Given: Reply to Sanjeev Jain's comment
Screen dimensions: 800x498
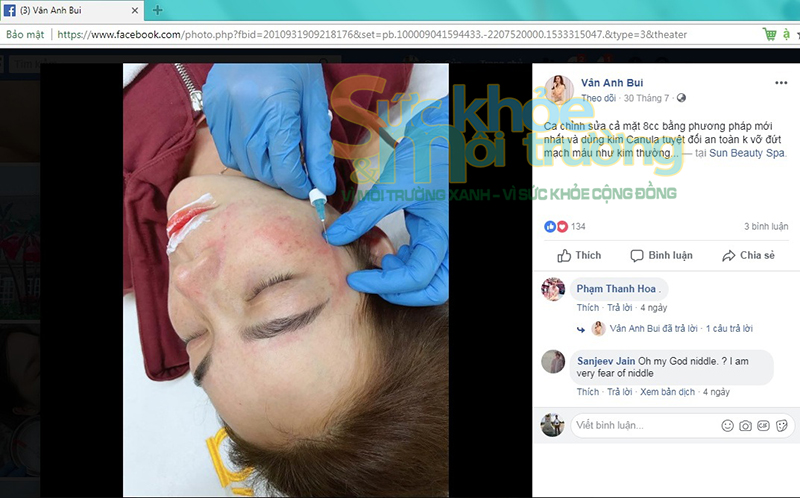Looking at the screenshot, I should (x=619, y=392).
